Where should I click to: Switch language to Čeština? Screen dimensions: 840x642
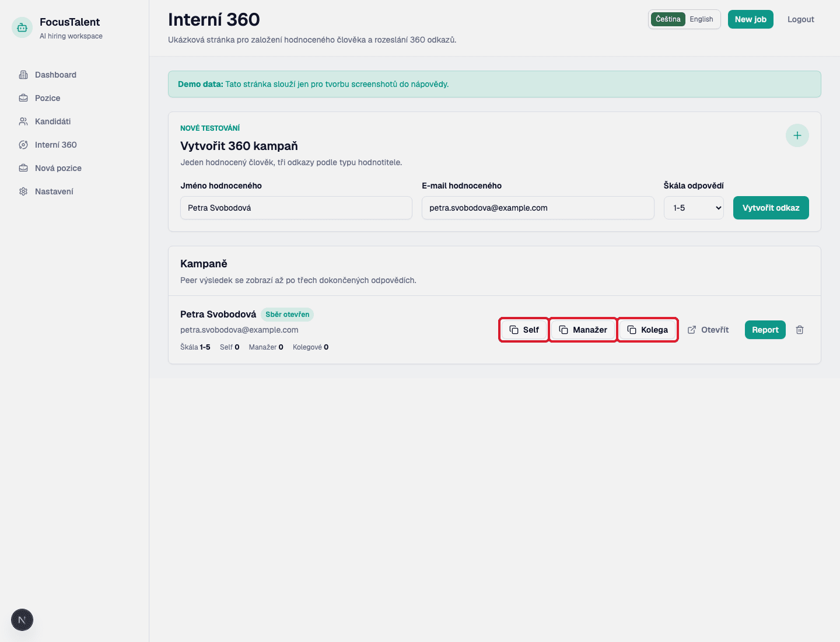tap(668, 19)
